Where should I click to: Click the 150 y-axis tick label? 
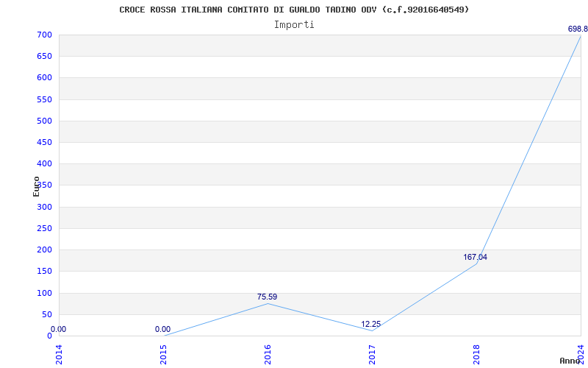[x=44, y=272]
